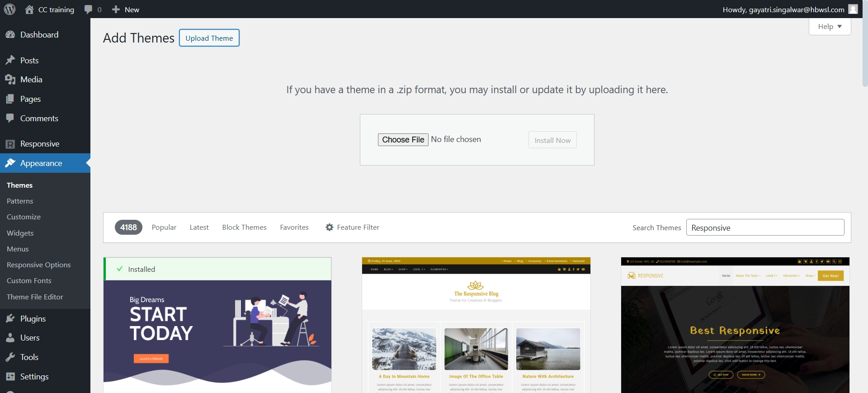Expand the Help dropdown
868x393 pixels.
tap(830, 26)
